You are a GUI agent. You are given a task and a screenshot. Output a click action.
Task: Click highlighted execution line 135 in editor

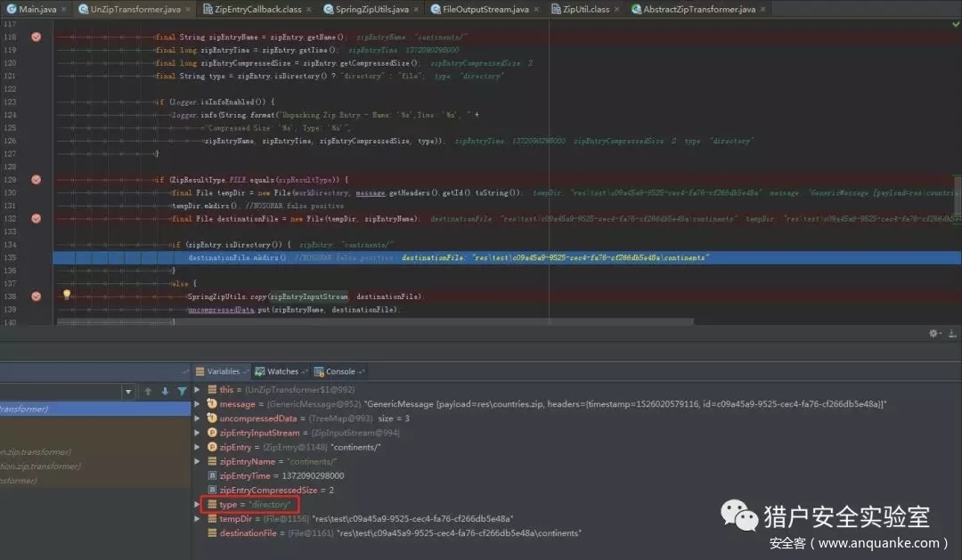click(x=445, y=257)
